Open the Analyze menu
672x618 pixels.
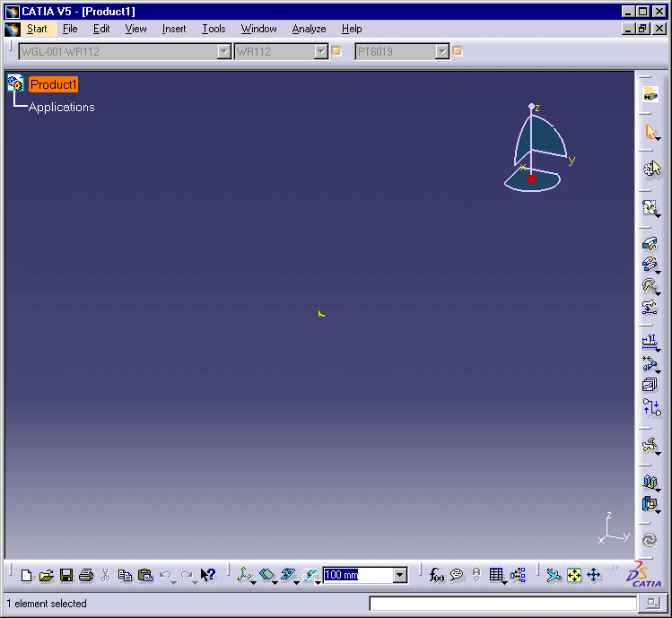(x=309, y=29)
